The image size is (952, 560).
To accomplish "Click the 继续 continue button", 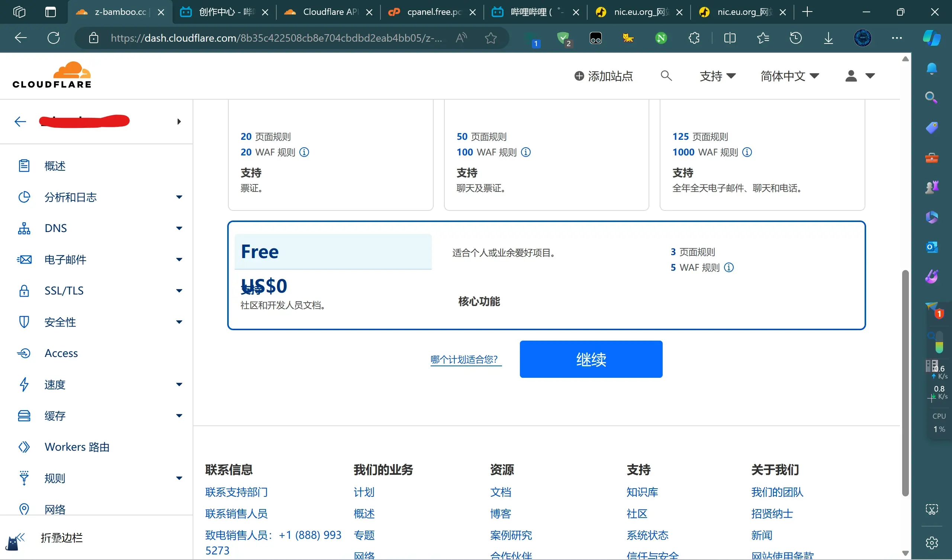I will tap(591, 359).
